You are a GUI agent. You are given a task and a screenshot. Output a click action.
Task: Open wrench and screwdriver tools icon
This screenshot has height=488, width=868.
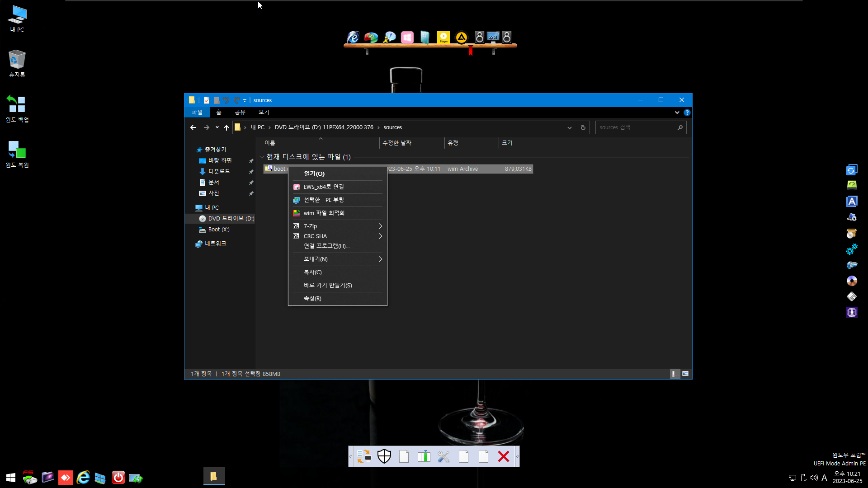444,456
